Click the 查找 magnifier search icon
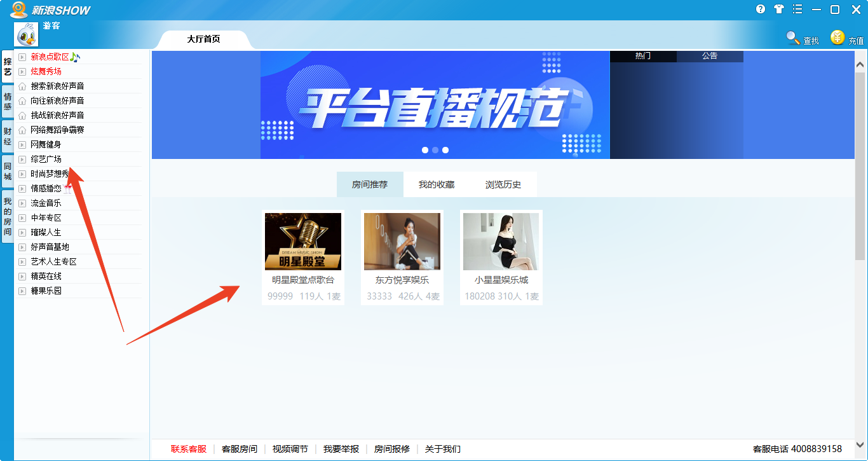 coord(793,38)
